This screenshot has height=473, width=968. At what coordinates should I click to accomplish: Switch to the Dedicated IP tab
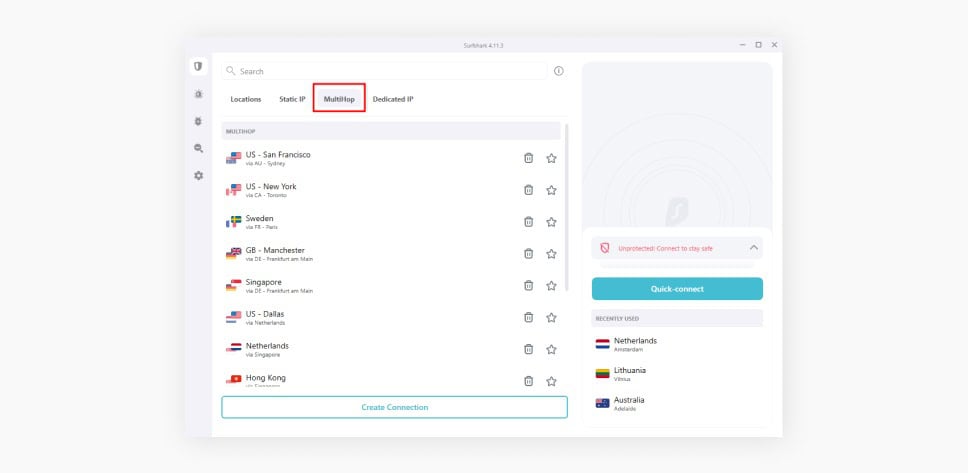(393, 99)
